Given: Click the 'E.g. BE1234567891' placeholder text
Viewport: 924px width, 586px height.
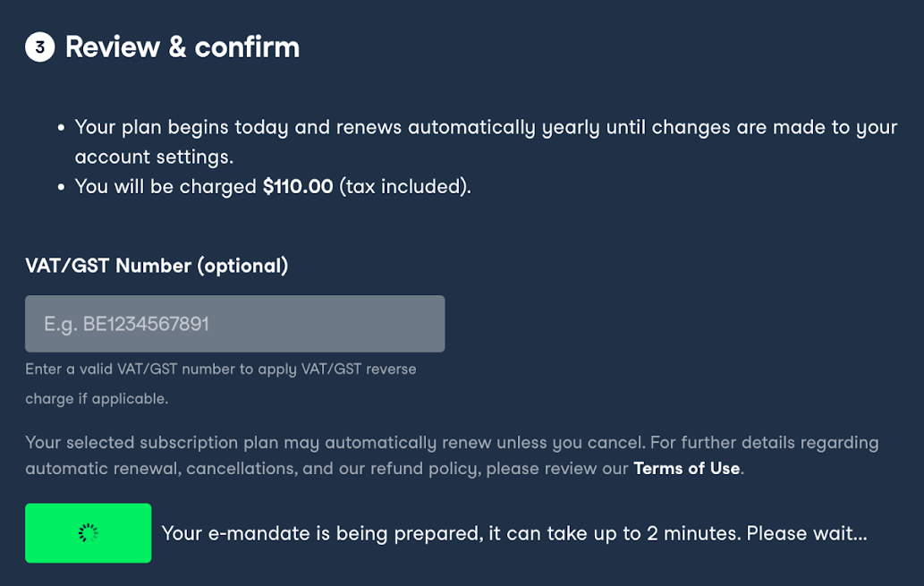Looking at the screenshot, I should coord(126,324).
